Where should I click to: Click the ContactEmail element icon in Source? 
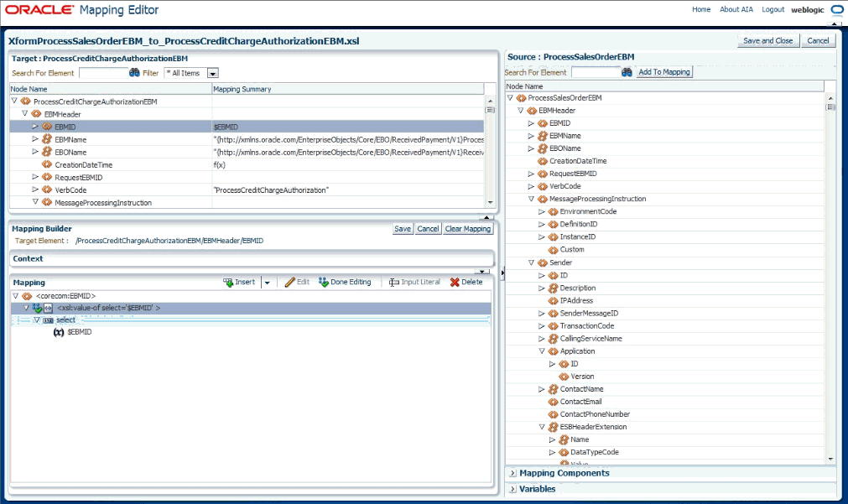point(553,402)
